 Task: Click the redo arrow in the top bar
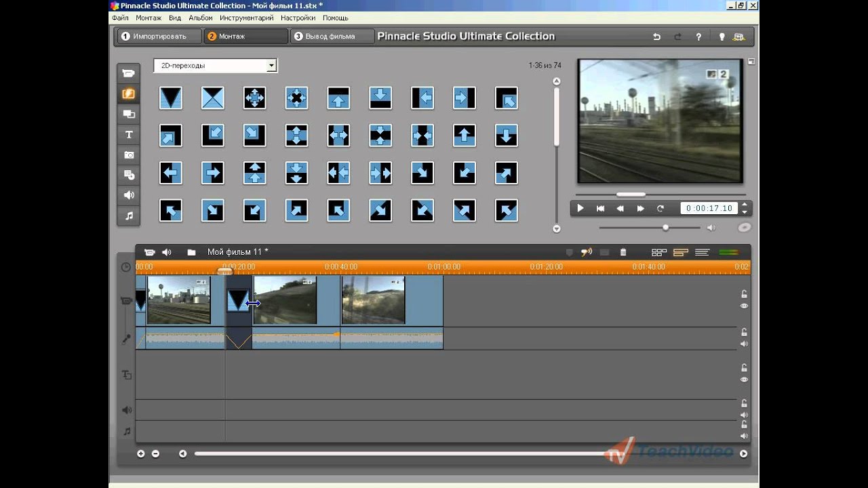pyautogui.click(x=677, y=37)
